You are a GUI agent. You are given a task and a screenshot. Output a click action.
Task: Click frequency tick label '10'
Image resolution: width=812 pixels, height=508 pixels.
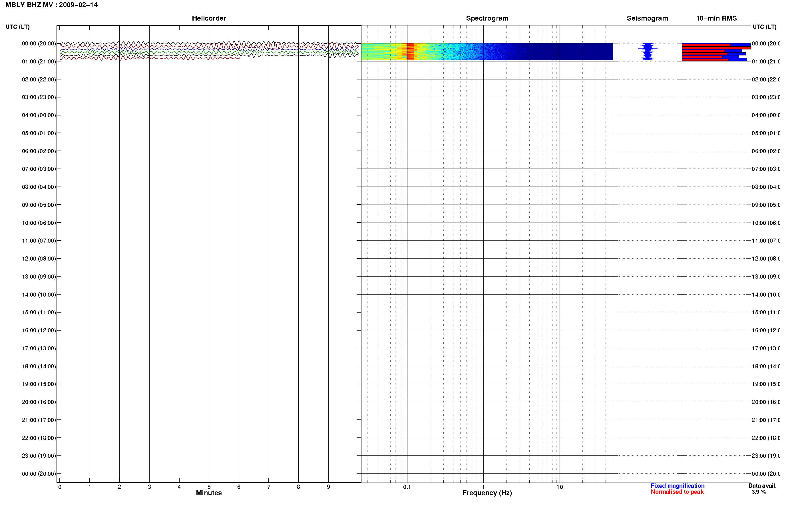(560, 487)
